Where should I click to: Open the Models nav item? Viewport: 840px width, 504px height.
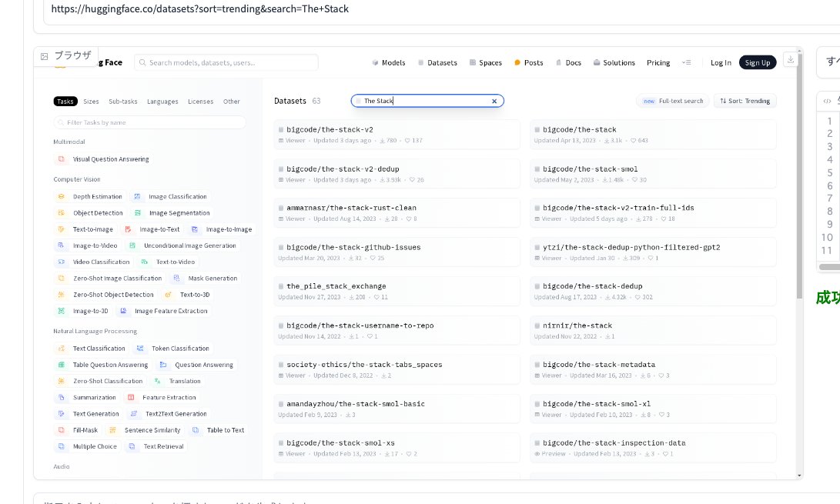pyautogui.click(x=388, y=62)
